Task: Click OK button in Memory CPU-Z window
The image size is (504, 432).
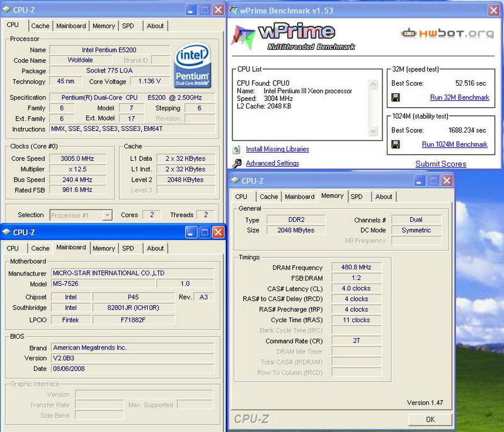Action: [430, 419]
